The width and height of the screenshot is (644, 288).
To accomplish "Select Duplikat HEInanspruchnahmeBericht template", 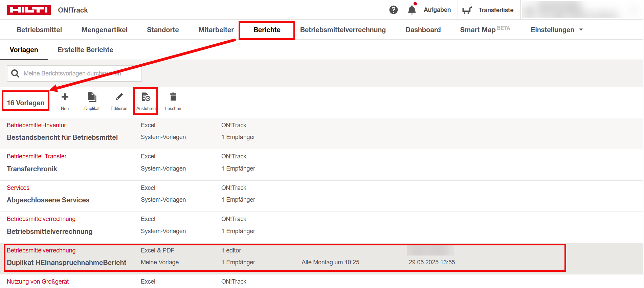I will 67,263.
